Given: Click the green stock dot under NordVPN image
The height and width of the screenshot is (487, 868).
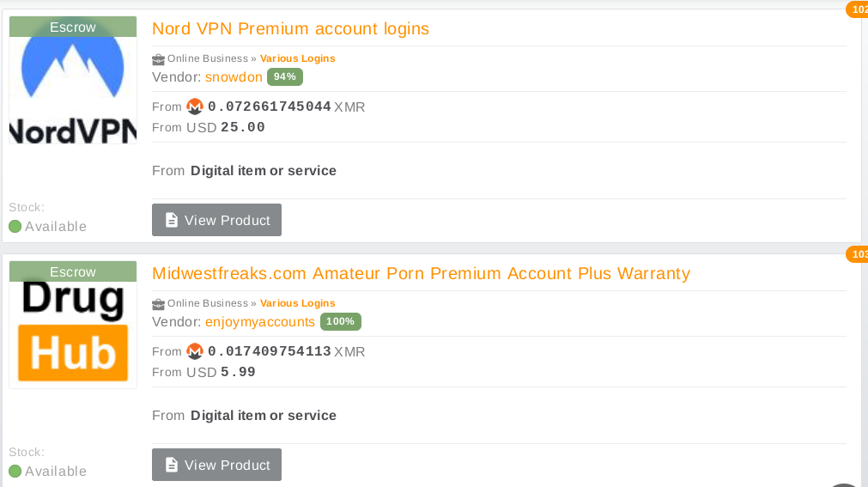Looking at the screenshot, I should pyautogui.click(x=15, y=227).
